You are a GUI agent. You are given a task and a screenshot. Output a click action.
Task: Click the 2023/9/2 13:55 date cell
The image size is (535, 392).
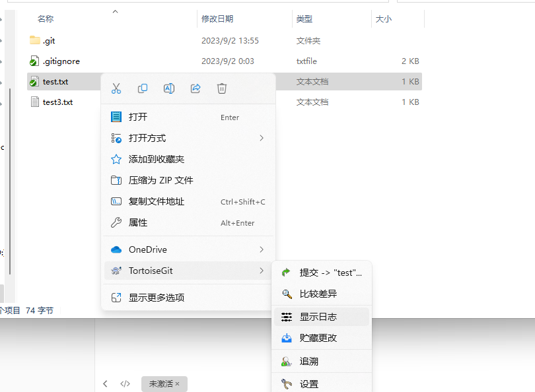point(230,41)
